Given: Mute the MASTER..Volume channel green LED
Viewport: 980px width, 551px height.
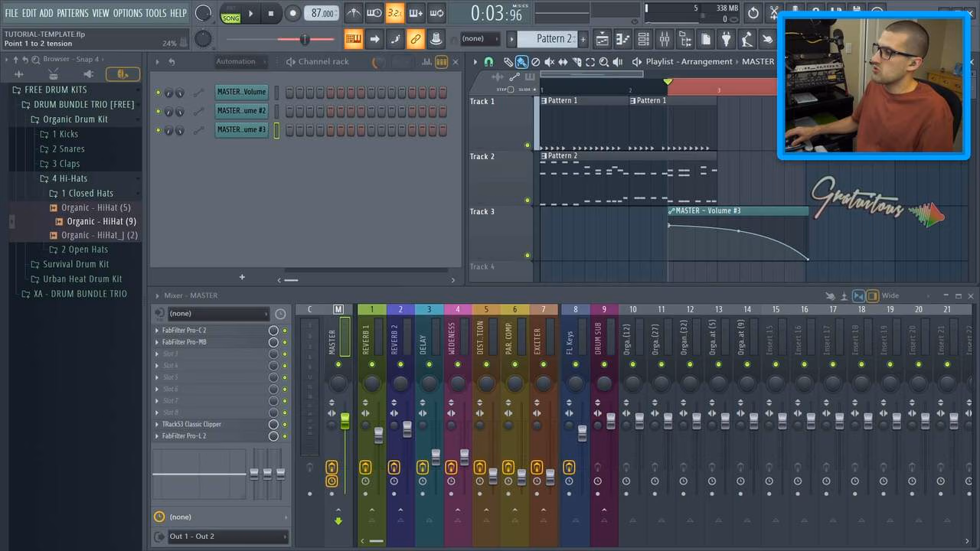Looking at the screenshot, I should coord(158,93).
